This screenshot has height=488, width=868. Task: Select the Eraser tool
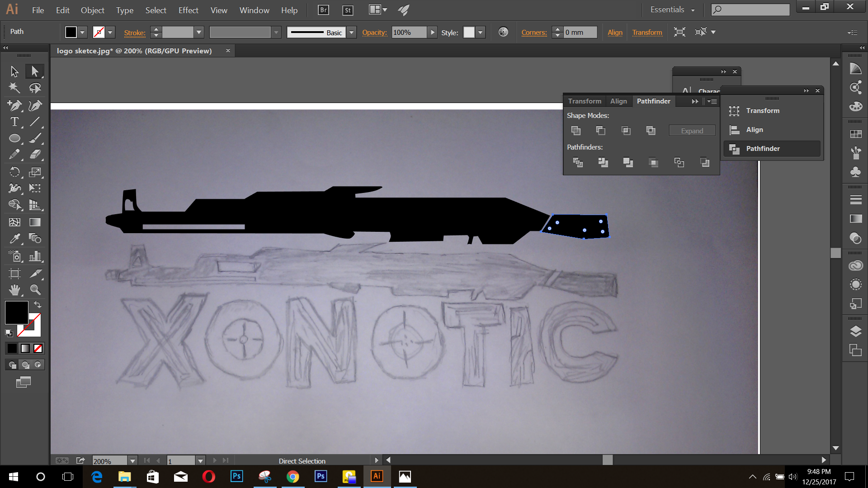coord(35,155)
